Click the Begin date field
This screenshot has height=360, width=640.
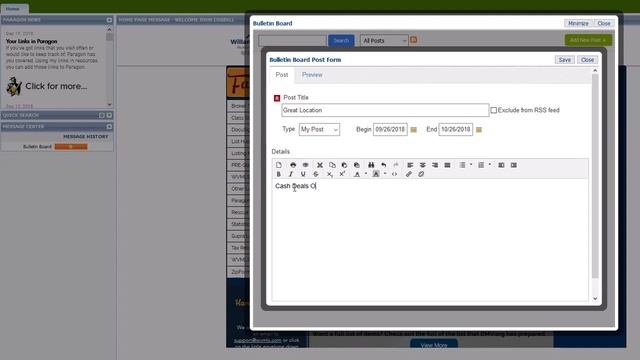pos(390,129)
